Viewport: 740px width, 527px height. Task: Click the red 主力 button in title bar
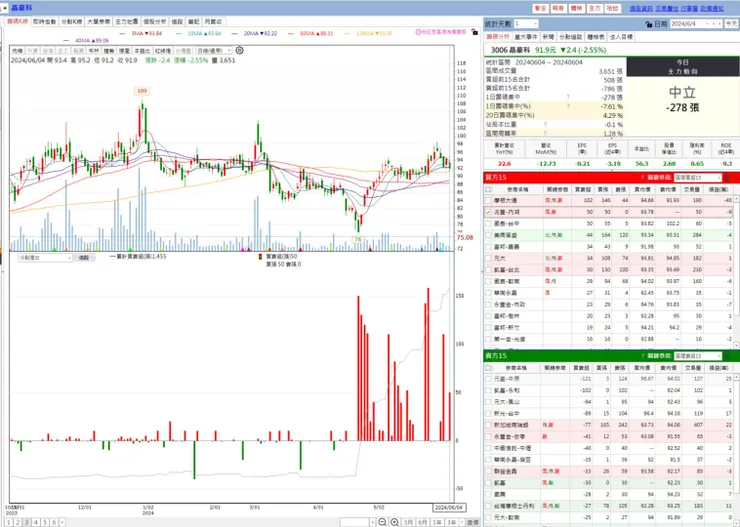[595, 8]
